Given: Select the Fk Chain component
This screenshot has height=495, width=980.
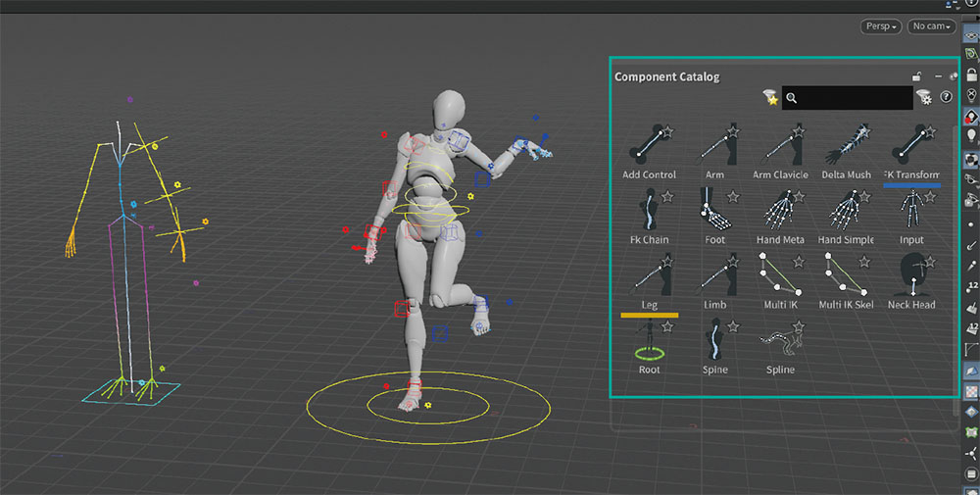Looking at the screenshot, I should click(649, 210).
